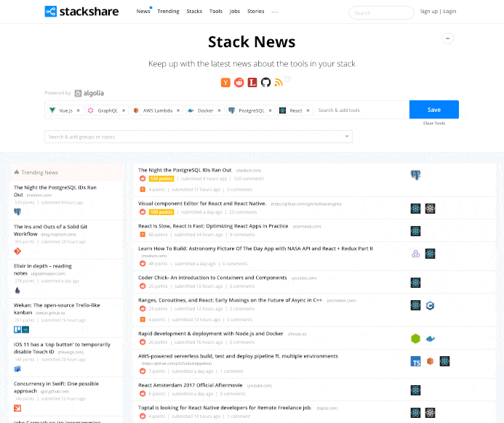504x423 pixels.
Task: Remove the GraphQL tool tag
Action: coord(124,110)
